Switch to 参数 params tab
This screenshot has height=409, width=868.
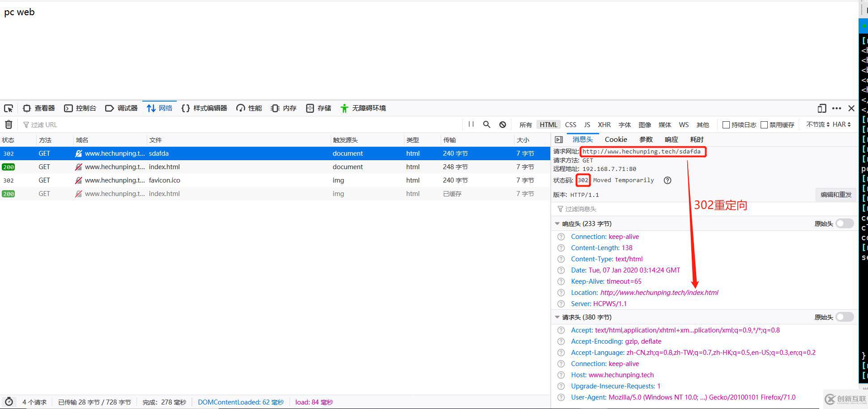pos(646,140)
